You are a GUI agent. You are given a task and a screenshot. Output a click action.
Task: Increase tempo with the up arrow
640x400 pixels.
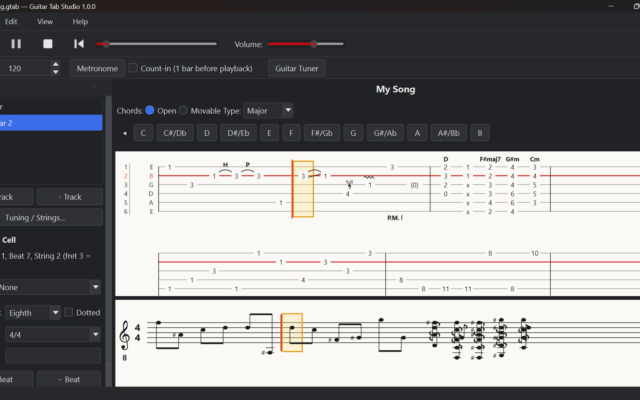[x=56, y=64]
